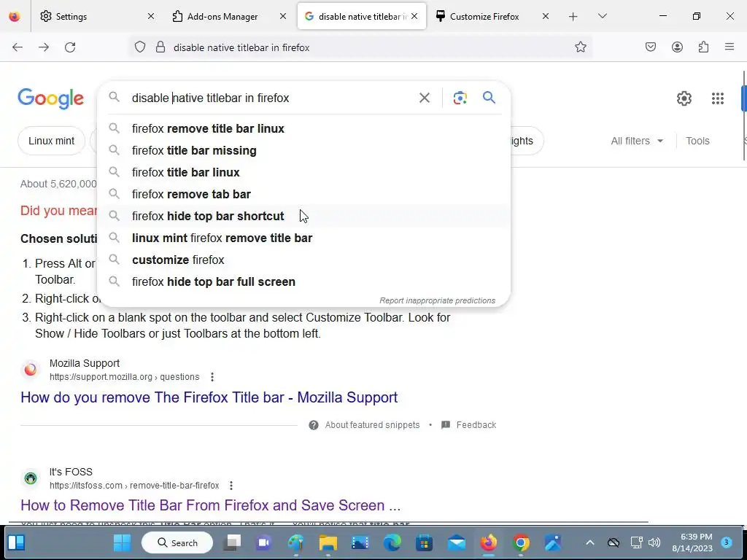View site security via the padlock icon

click(160, 47)
